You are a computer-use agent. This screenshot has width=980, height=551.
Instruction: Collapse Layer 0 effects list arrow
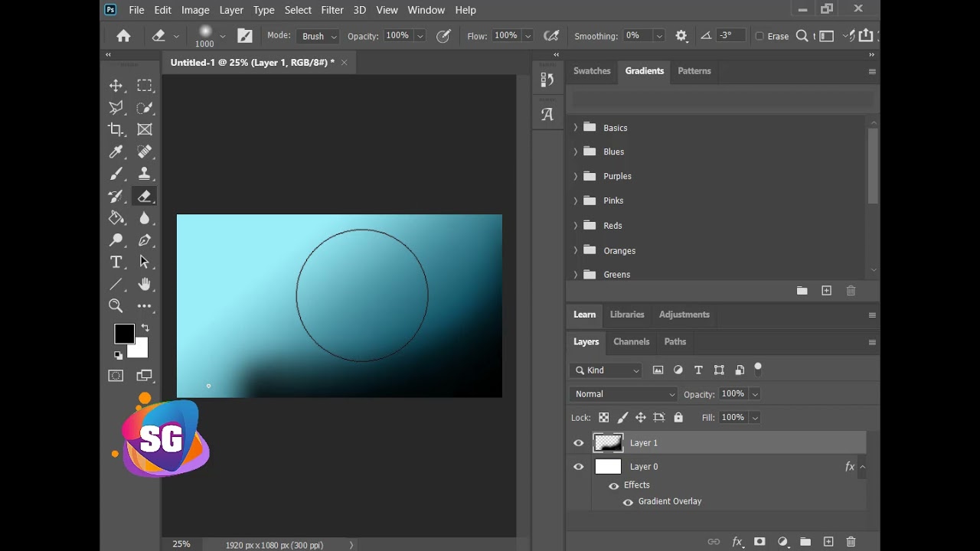[x=862, y=467]
